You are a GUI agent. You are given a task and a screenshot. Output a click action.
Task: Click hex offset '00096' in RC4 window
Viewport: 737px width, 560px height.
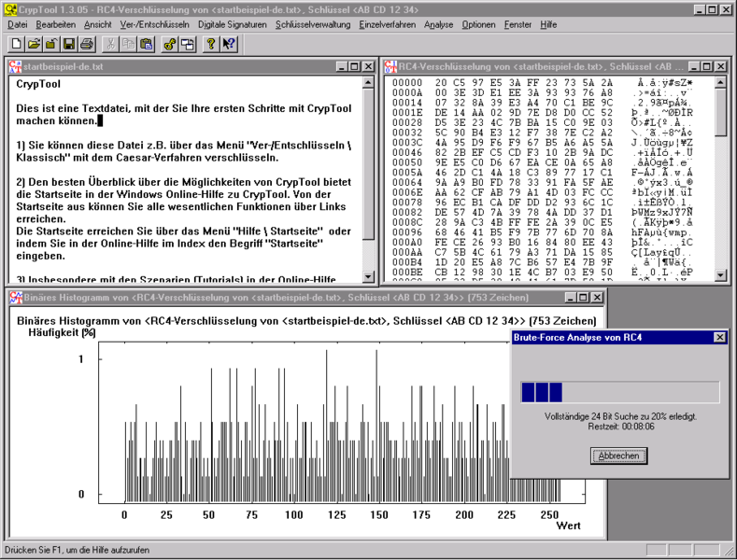407,232
